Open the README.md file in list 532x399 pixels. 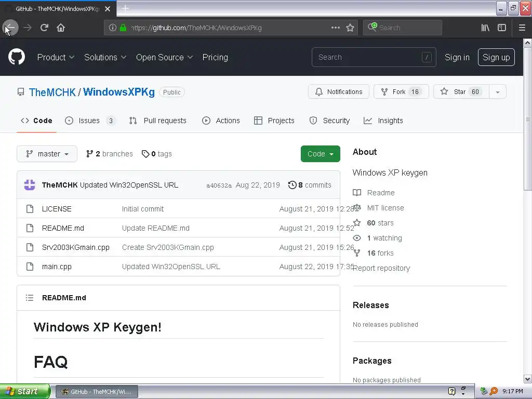point(63,229)
